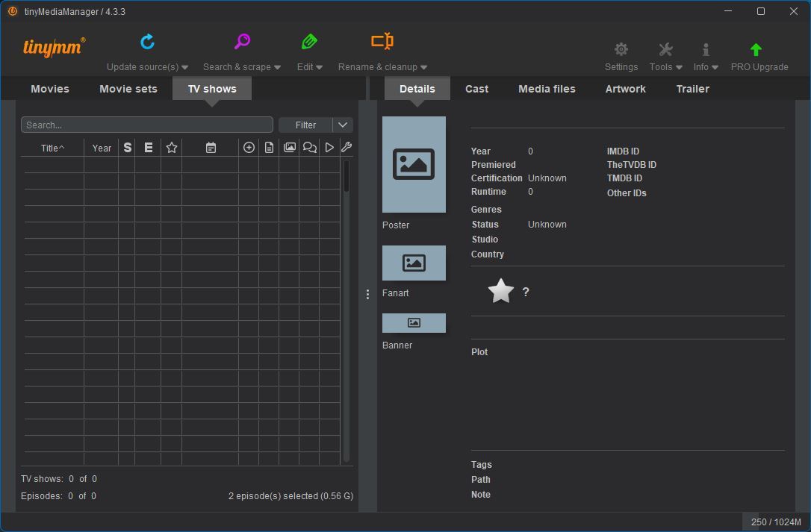The height and width of the screenshot is (532, 811).
Task: Open the Media files tab
Action: pos(547,89)
